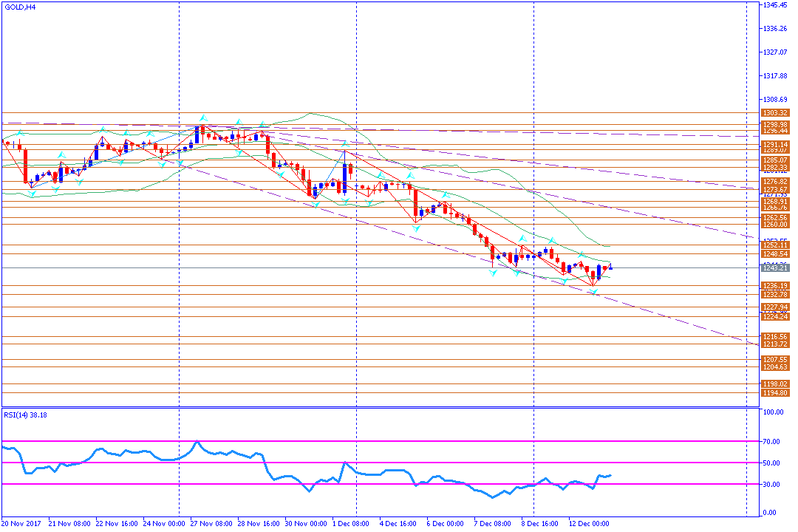The image size is (798, 532).
Task: Click the 1260.00 level price tag
Action: pyautogui.click(x=775, y=225)
